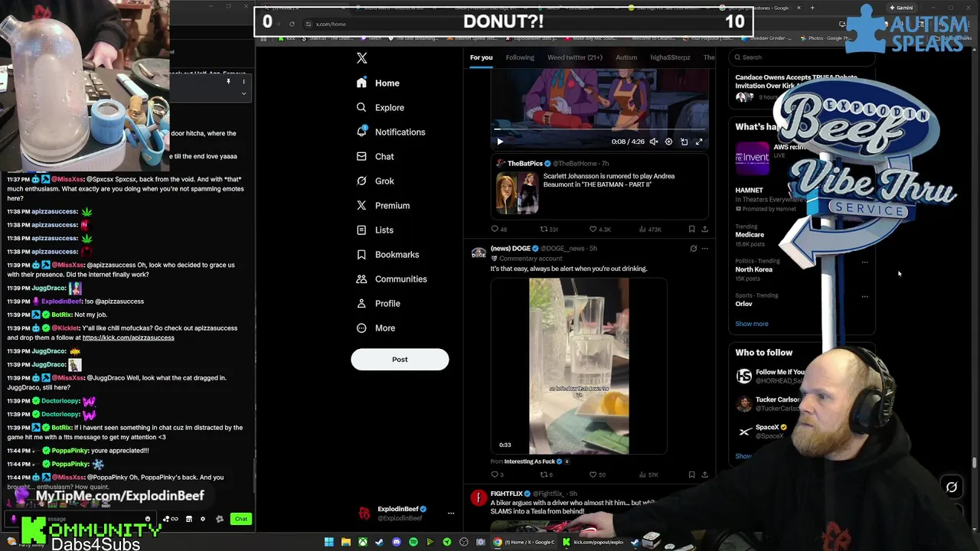This screenshot has width=980, height=551.
Task: Reload the browser page
Action: (292, 24)
